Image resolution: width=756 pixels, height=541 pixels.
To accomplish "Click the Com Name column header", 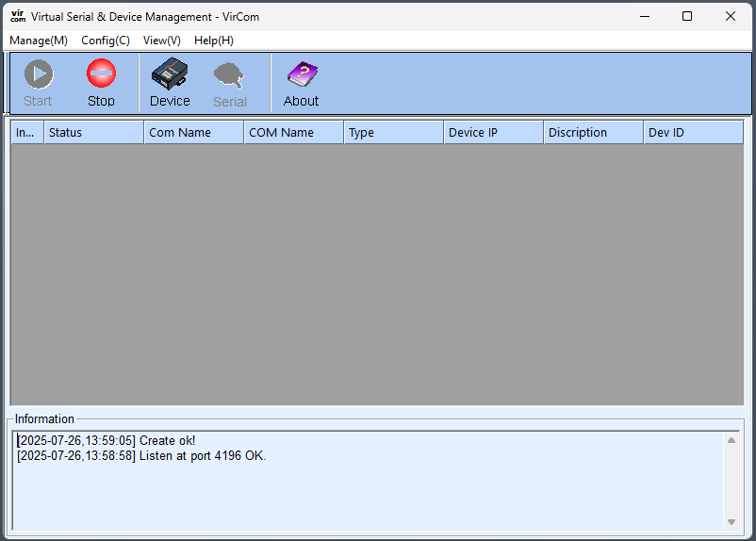I will click(x=194, y=133).
